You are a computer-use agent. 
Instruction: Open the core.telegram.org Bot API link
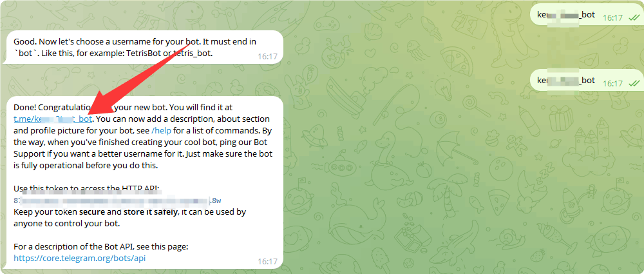75,259
